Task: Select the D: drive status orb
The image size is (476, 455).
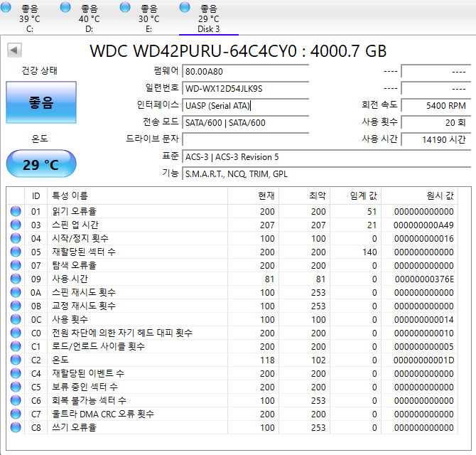Action: (66, 7)
